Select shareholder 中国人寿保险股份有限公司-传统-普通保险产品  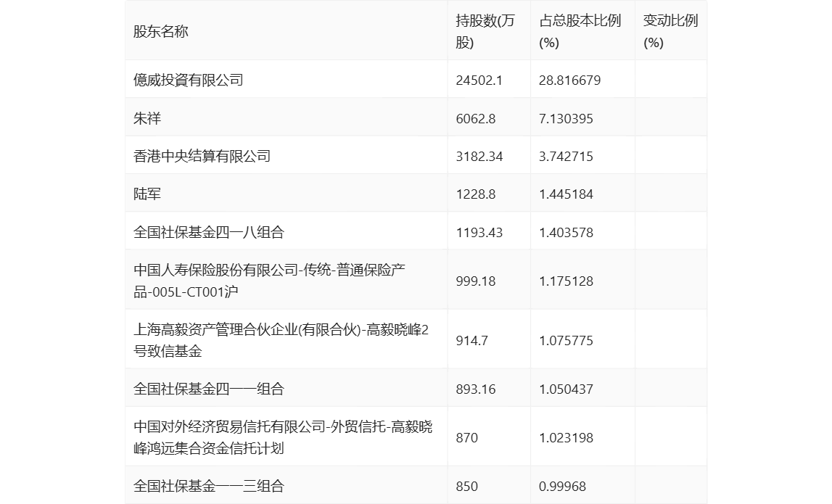tap(270, 281)
